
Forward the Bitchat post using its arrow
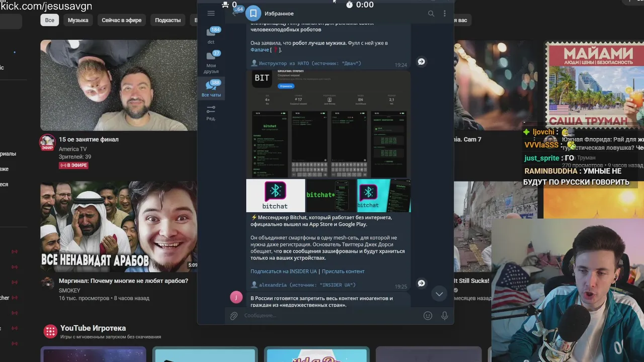tap(421, 283)
